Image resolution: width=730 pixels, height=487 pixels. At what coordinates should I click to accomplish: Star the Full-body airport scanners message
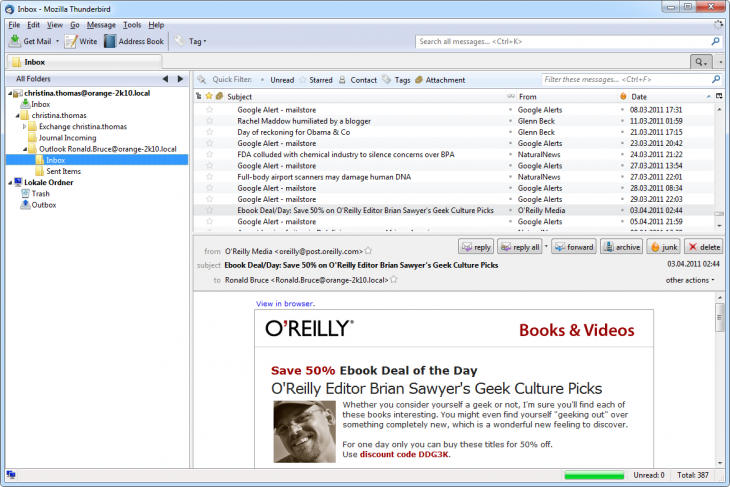point(210,176)
